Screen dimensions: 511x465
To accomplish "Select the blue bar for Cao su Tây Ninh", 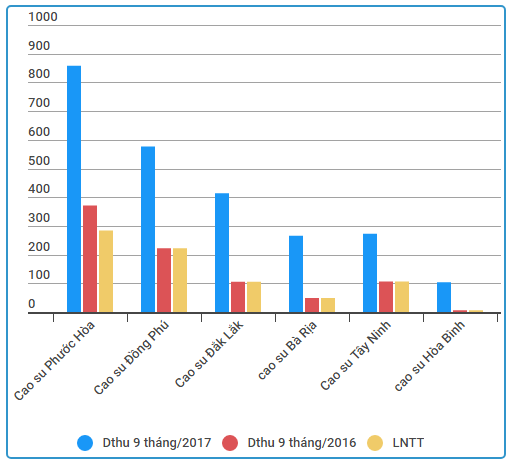I will (370, 273).
